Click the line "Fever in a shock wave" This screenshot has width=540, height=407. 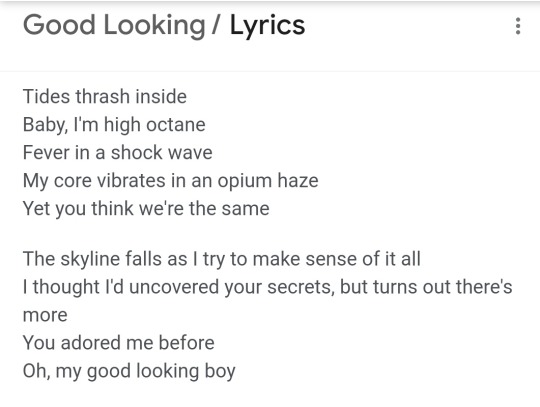click(117, 153)
